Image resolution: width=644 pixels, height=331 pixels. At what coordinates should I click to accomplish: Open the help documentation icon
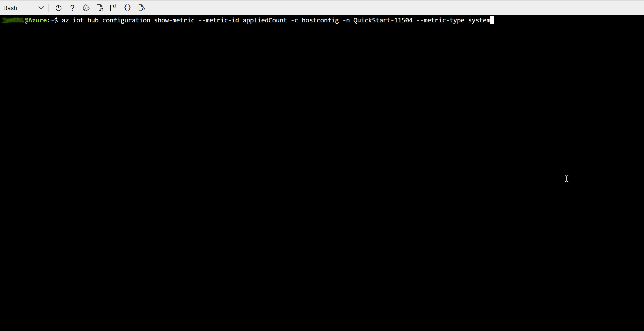(x=72, y=8)
